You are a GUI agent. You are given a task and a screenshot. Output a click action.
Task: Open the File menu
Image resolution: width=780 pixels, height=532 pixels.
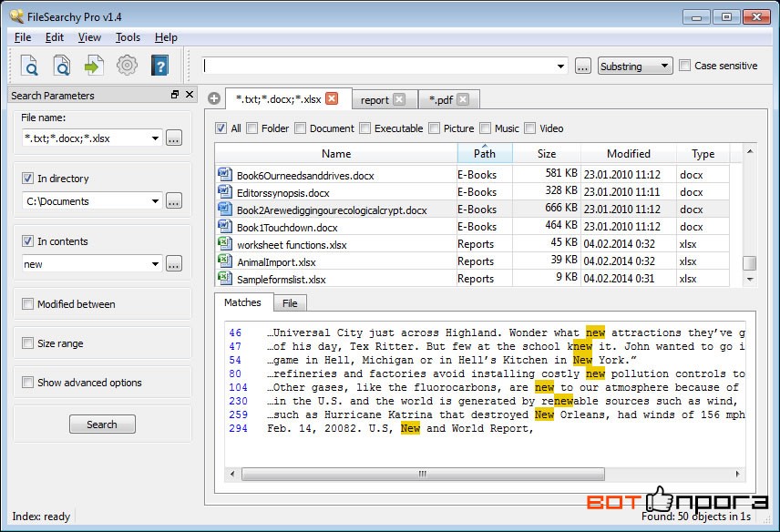pyautogui.click(x=23, y=37)
